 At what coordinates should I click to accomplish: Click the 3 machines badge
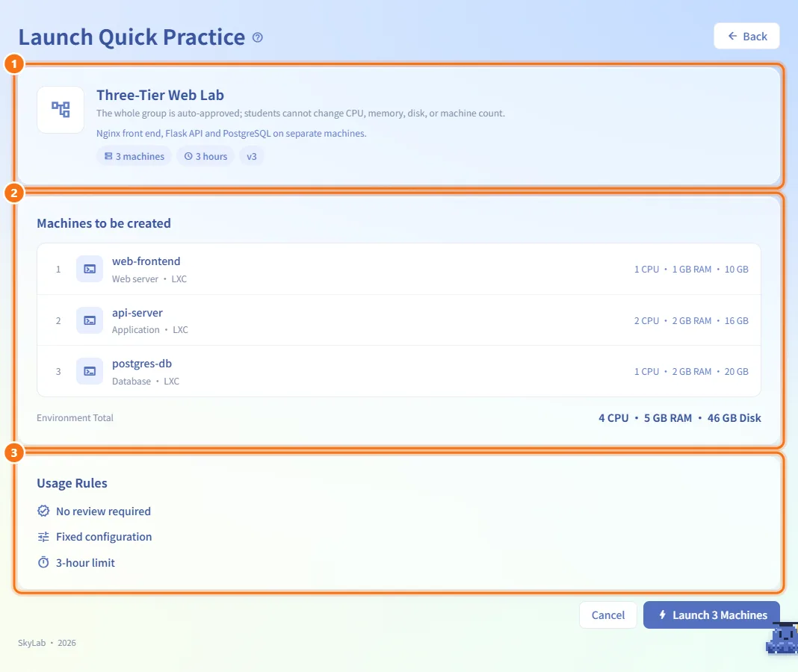[134, 156]
